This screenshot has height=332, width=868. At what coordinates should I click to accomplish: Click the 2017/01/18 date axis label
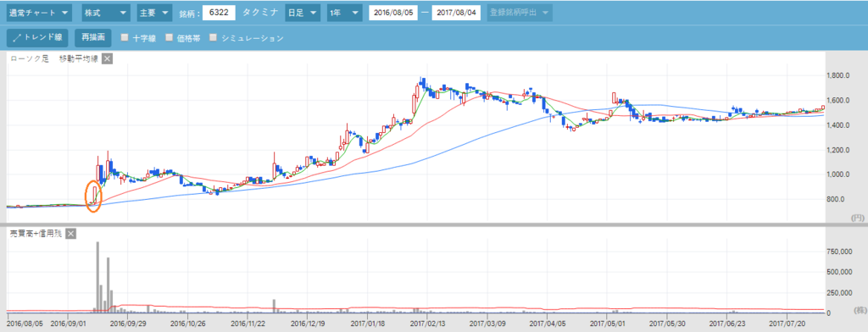pos(369,323)
